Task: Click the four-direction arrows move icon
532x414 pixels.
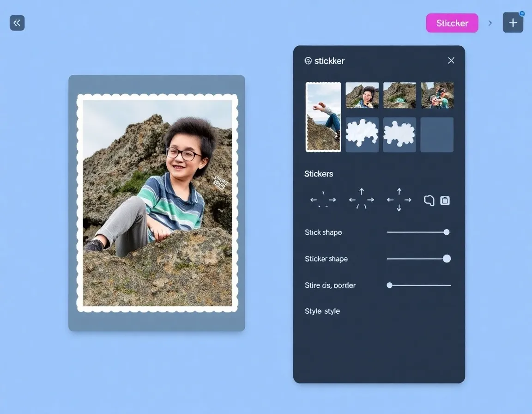Action: pos(399,200)
